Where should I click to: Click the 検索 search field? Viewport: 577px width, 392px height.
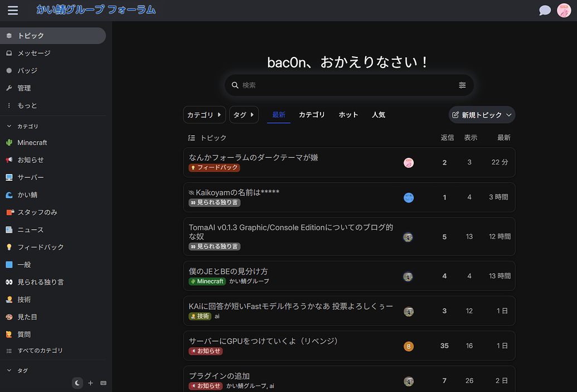(x=346, y=85)
